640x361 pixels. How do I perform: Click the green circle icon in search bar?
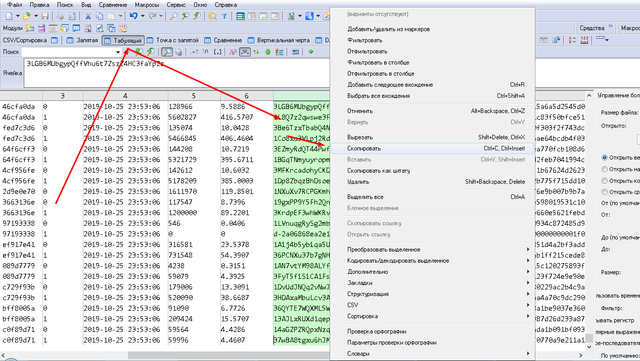click(x=268, y=52)
